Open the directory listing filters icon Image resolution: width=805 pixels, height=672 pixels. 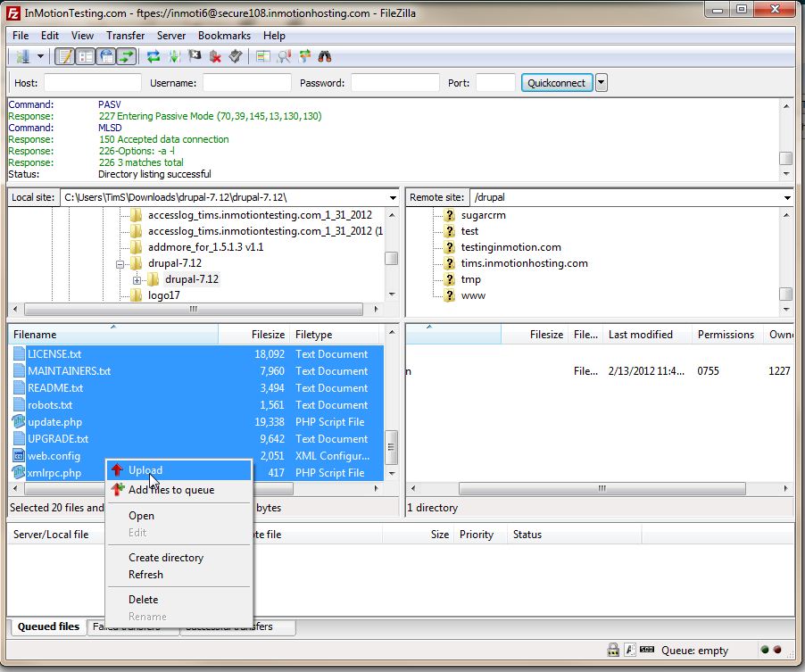pyautogui.click(x=263, y=56)
